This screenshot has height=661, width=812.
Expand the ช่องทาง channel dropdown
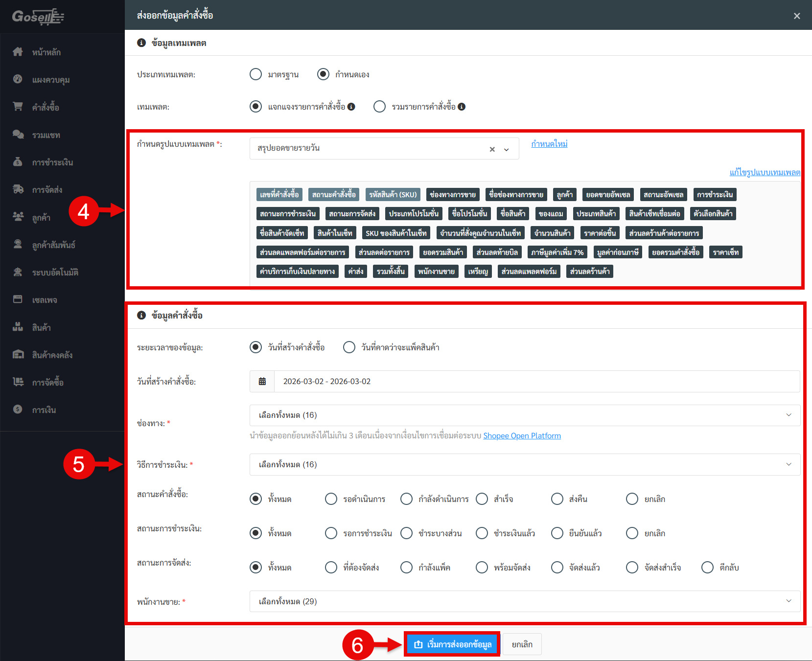[524, 415]
